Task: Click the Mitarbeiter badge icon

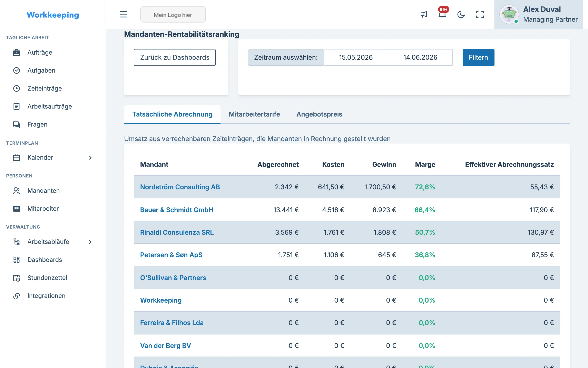Action: pyautogui.click(x=16, y=209)
